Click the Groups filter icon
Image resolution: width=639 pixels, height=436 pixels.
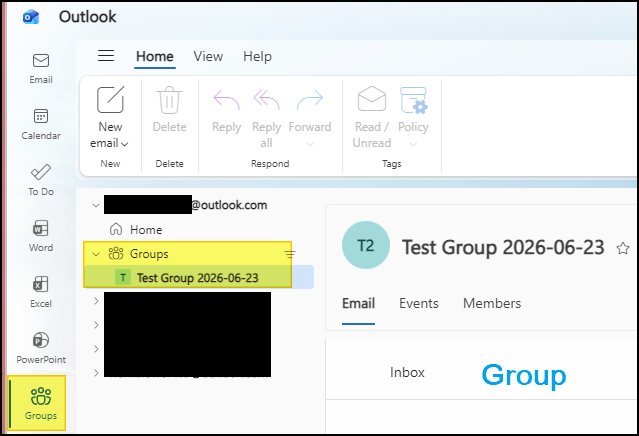click(x=290, y=255)
